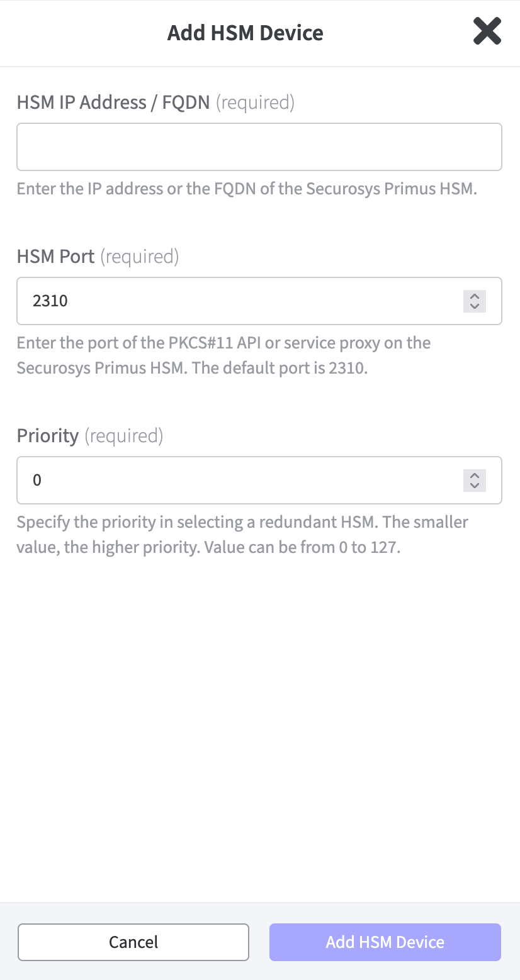Click the PKCS#11 API port help text
This screenshot has width=520, height=980.
pyautogui.click(x=223, y=355)
